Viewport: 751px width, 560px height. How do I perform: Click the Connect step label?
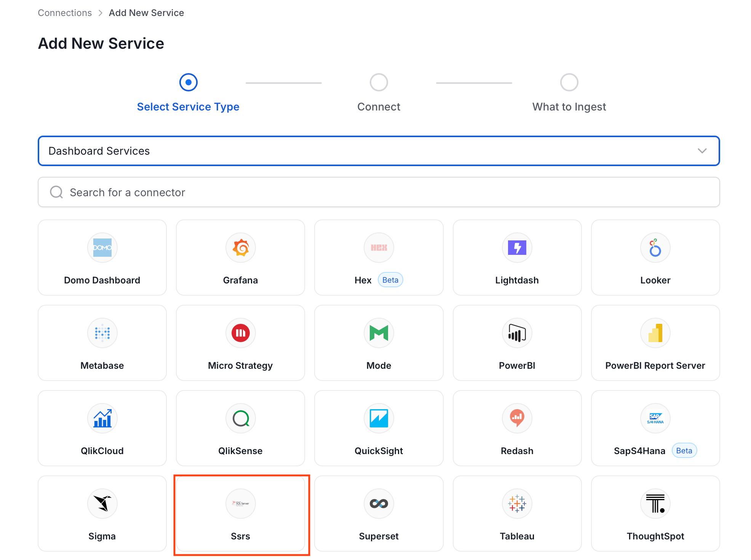click(x=379, y=107)
